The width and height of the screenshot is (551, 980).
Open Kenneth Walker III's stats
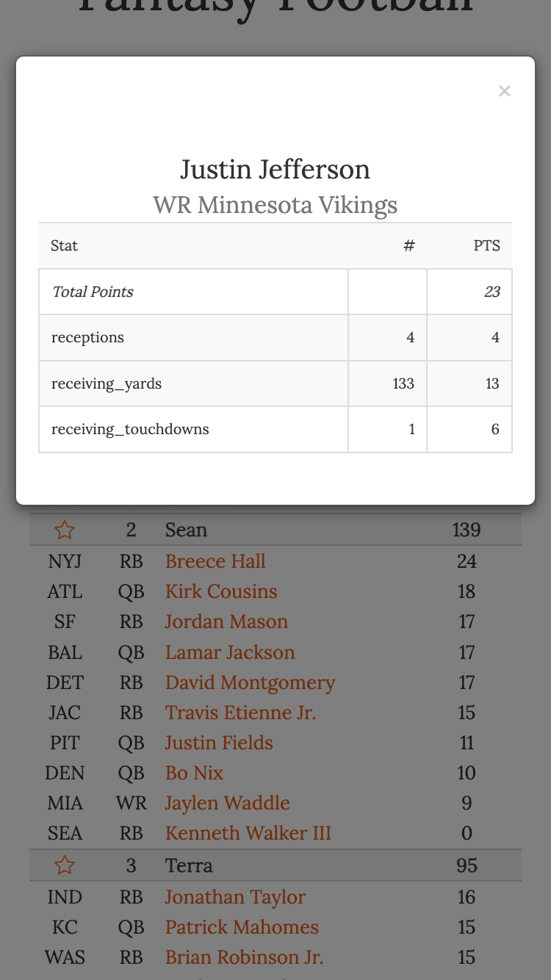coord(248,833)
